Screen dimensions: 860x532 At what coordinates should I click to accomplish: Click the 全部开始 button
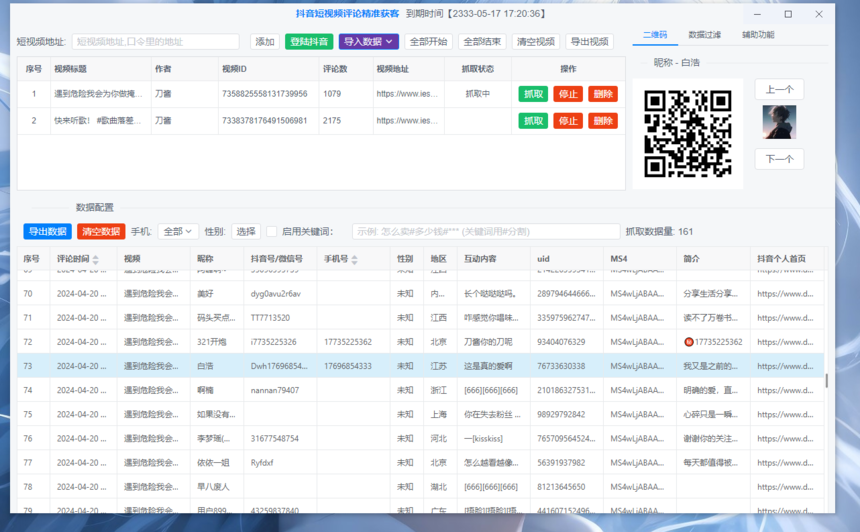428,42
